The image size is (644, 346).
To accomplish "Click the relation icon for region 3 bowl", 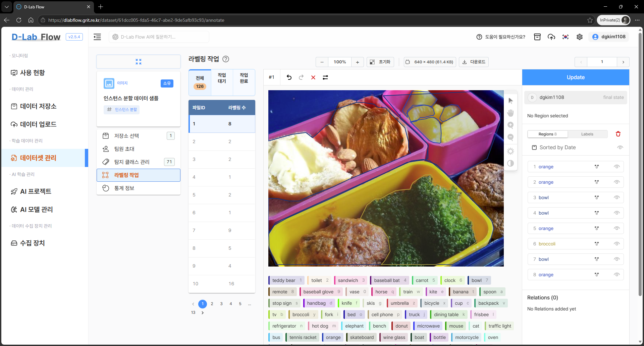I will [597, 197].
